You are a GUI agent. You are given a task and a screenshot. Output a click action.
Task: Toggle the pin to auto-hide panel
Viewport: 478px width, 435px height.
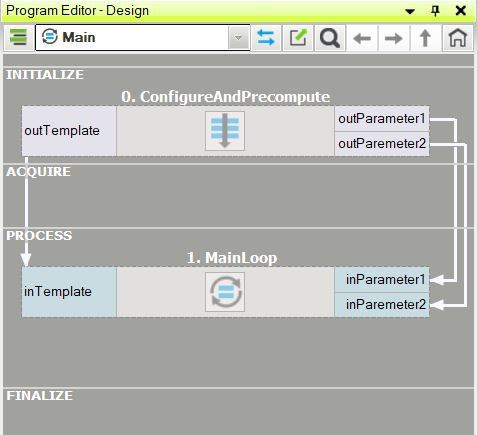435,11
